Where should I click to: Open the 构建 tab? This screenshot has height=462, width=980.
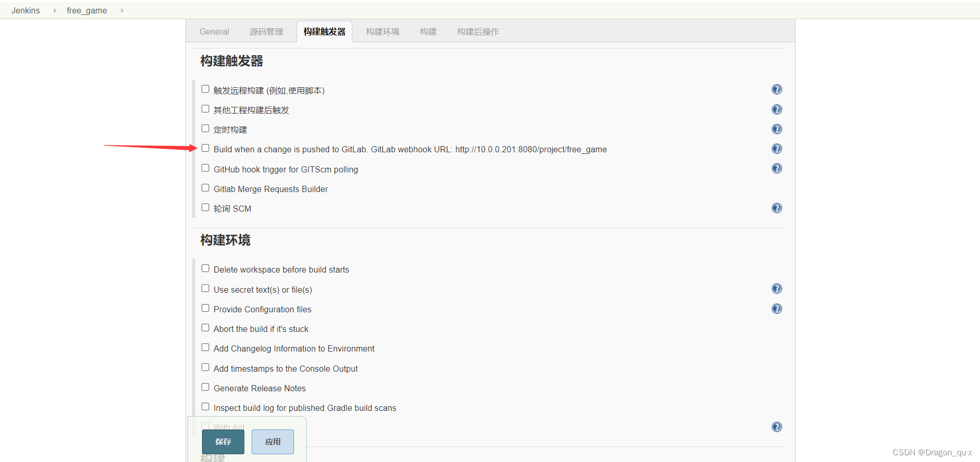(x=428, y=31)
